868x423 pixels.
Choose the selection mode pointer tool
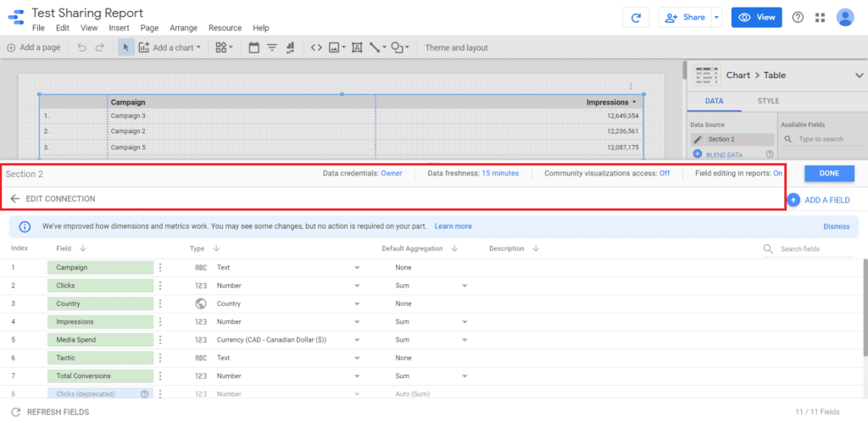(x=125, y=47)
